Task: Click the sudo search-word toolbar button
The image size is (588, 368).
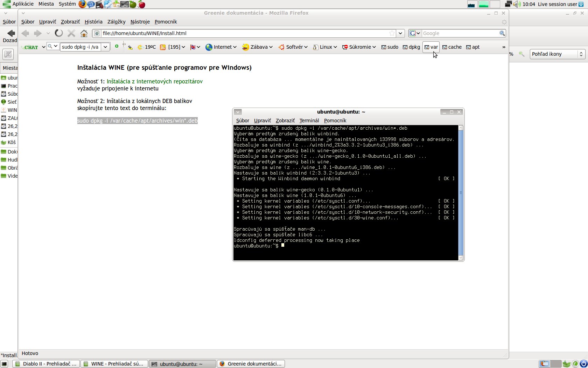Action: [x=390, y=47]
